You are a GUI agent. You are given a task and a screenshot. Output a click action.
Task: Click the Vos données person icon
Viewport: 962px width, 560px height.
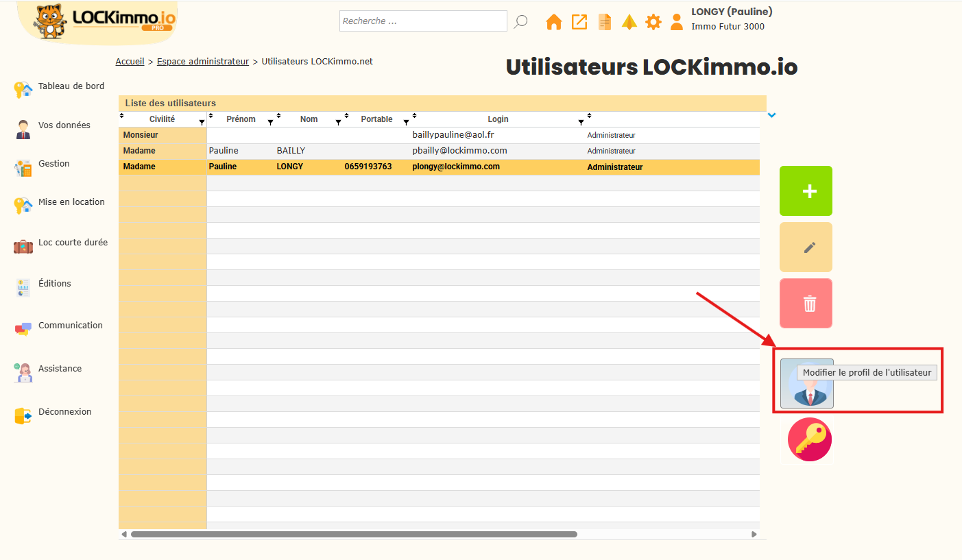[23, 129]
